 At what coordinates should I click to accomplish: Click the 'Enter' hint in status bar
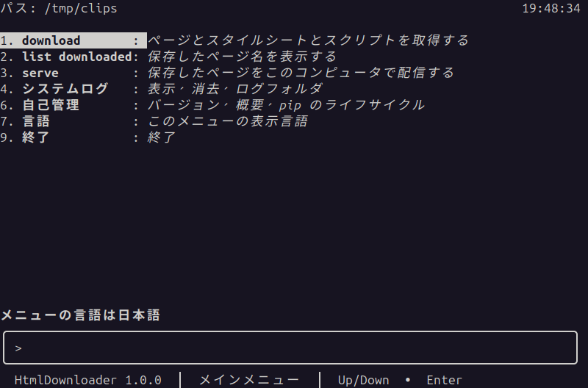point(445,380)
